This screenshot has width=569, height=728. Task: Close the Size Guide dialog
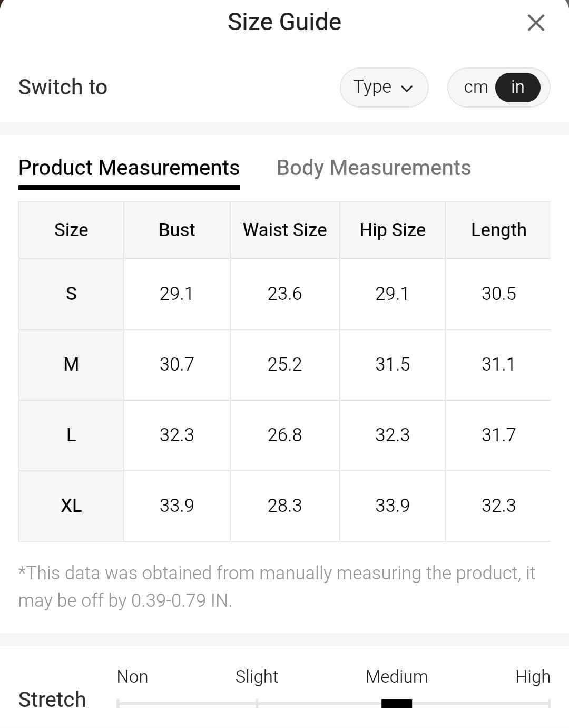point(536,23)
